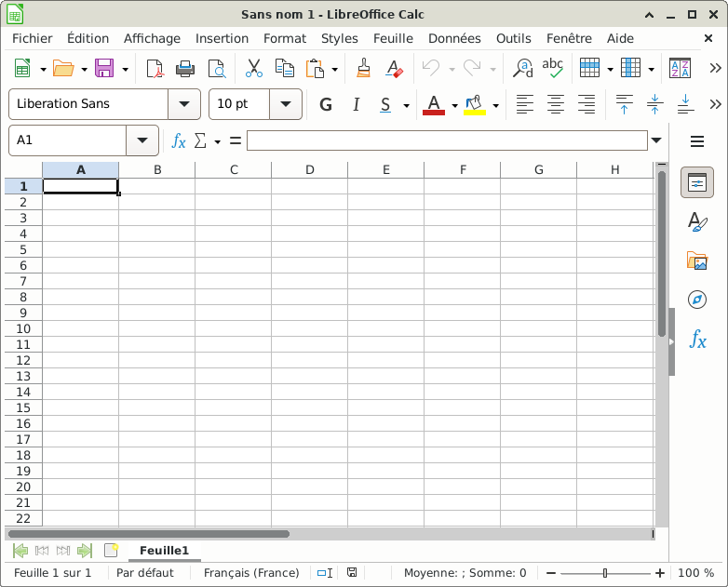Expand the formula bar
The width and height of the screenshot is (728, 587).
point(656,140)
